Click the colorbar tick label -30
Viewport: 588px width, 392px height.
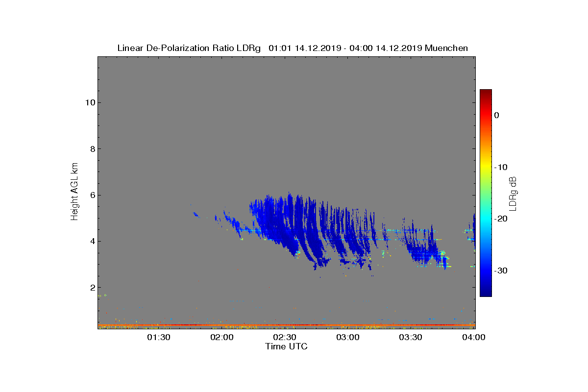point(500,271)
